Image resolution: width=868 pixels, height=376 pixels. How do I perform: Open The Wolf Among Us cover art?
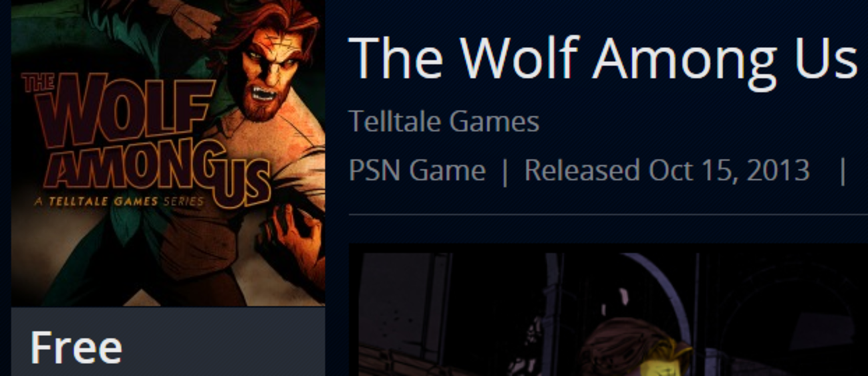pos(168,153)
